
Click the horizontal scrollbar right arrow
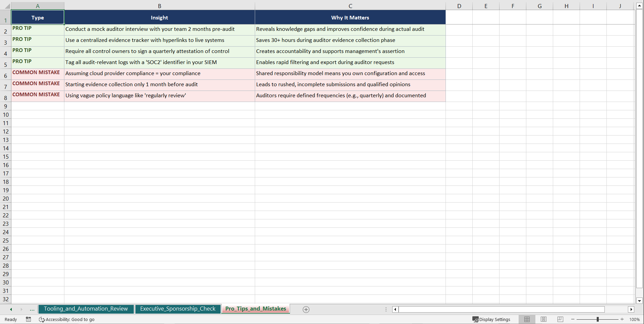(x=631, y=309)
